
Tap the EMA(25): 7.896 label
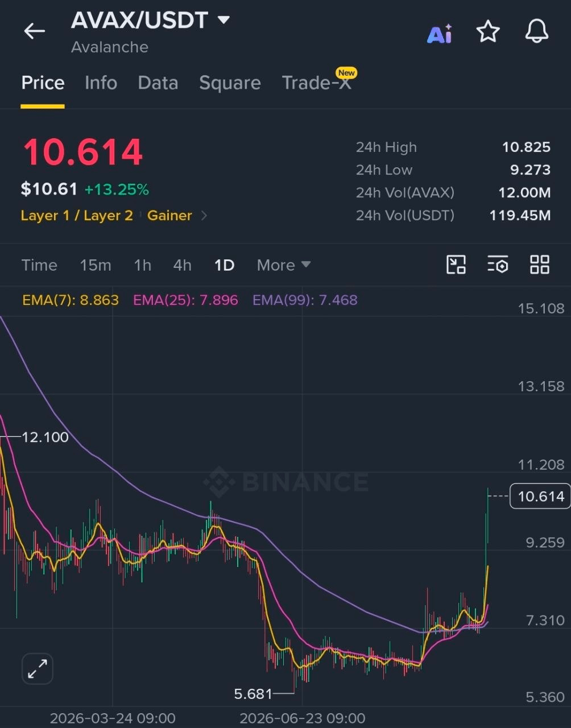click(x=185, y=300)
